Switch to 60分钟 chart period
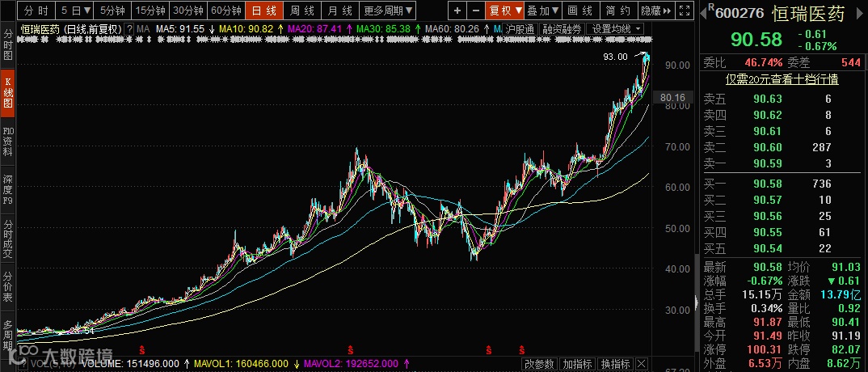 (225, 10)
